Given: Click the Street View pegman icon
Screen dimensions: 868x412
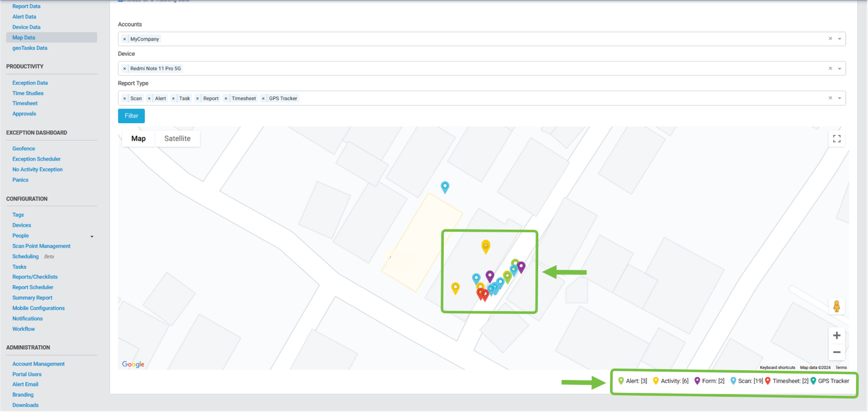Looking at the screenshot, I should pos(837,306).
